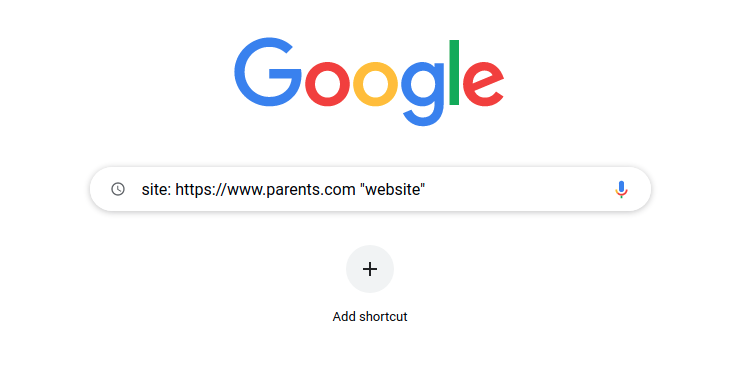
Task: Click the microphone voice search icon
Action: pos(621,189)
